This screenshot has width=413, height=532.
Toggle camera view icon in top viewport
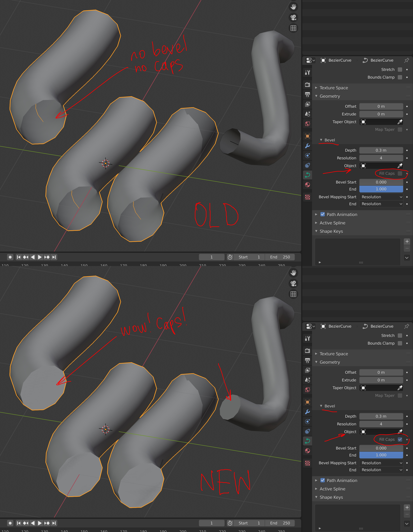293,18
